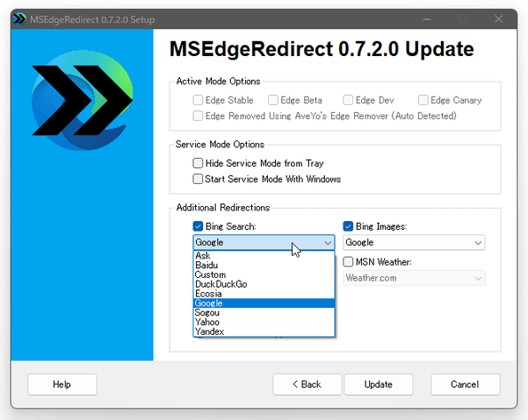Click the Update button
528x420 pixels.
[x=378, y=384]
